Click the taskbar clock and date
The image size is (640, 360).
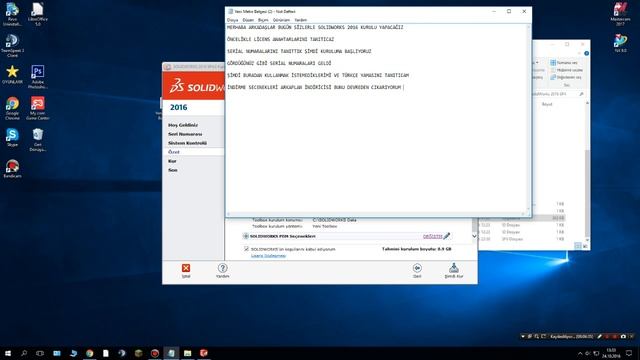pyautogui.click(x=611, y=353)
